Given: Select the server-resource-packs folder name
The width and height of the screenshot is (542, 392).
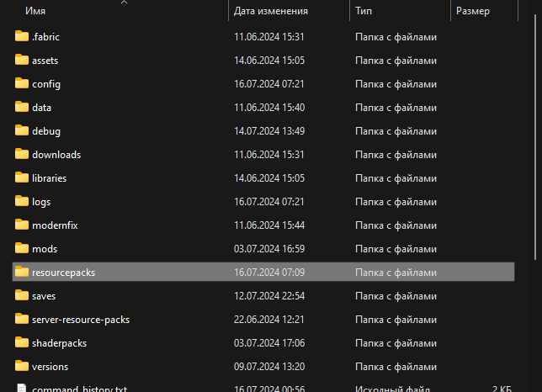Looking at the screenshot, I should 81,320.
